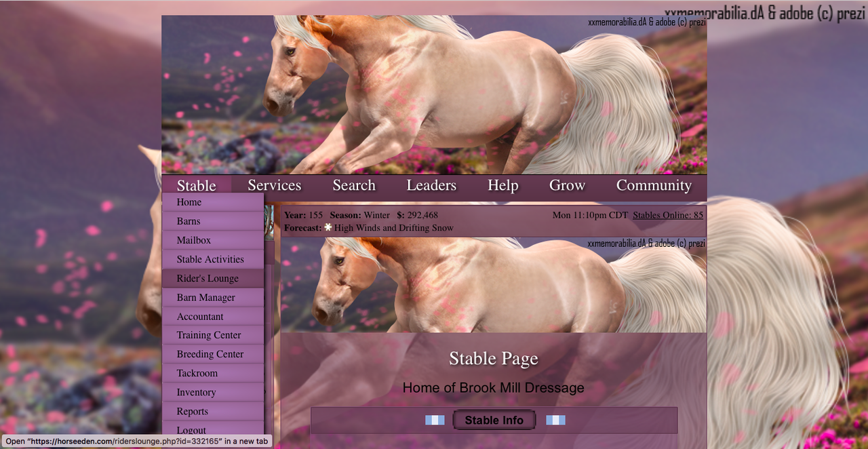Select Barn Manager menu item
Image resolution: width=868 pixels, height=449 pixels.
click(x=213, y=297)
